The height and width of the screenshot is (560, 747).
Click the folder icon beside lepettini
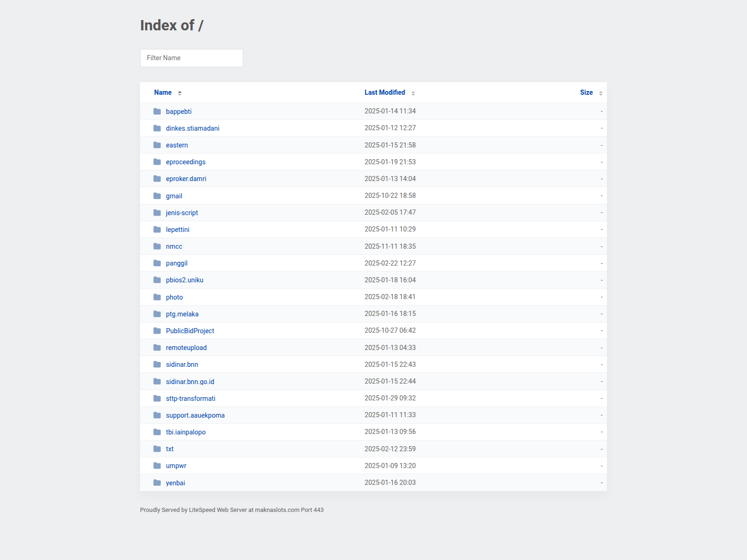tap(157, 230)
